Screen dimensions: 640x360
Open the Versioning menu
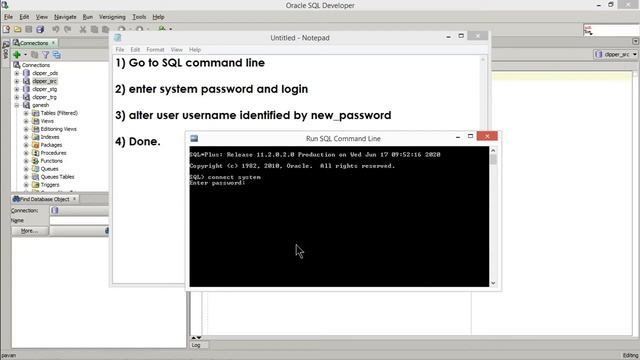pos(112,17)
